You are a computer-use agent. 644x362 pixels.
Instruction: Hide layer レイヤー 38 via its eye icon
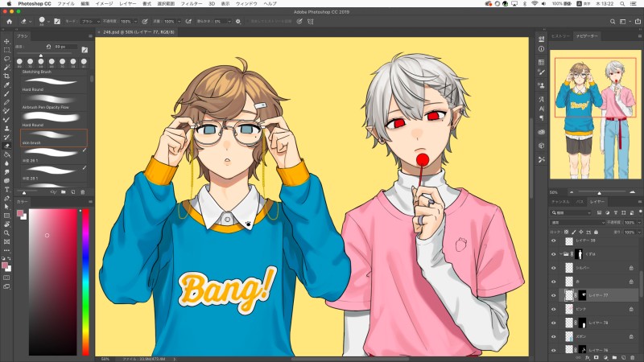click(554, 241)
